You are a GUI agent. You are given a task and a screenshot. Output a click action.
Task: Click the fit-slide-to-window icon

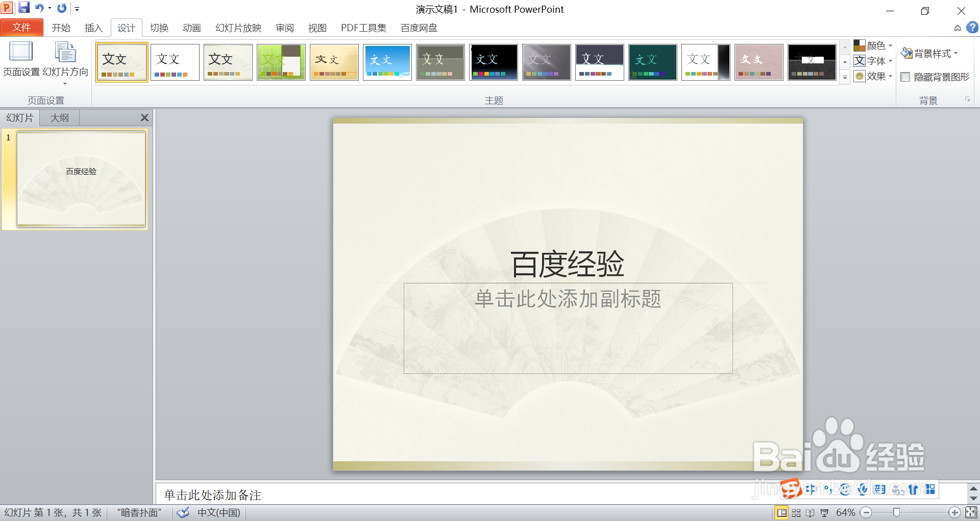click(x=970, y=512)
